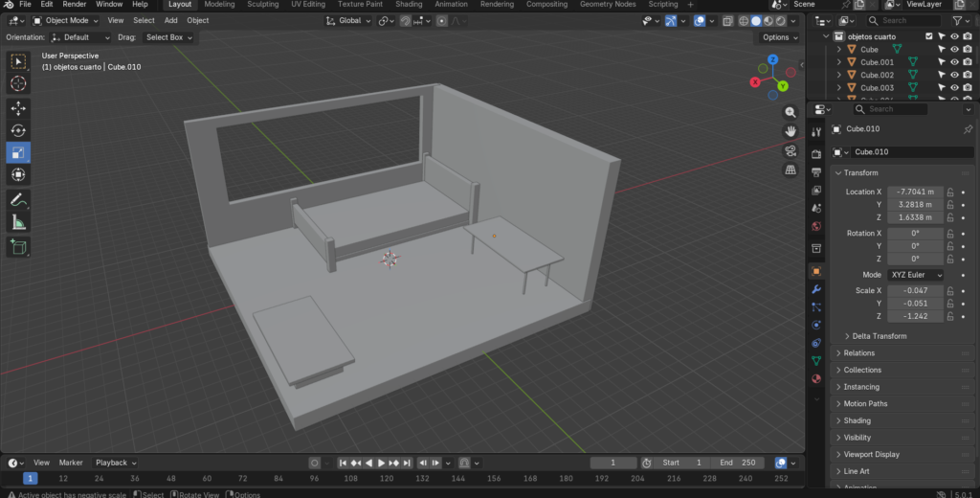Open the XYZ Euler rotation mode dropdown
The width and height of the screenshot is (980, 498).
point(916,275)
